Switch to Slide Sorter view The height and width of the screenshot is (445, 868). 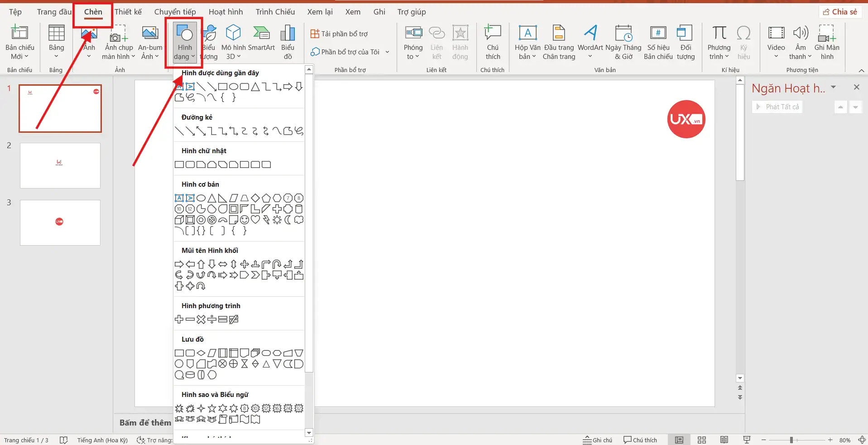click(x=701, y=439)
